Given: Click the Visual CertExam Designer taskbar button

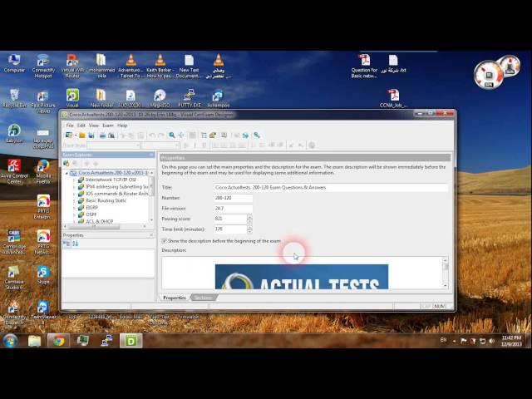Looking at the screenshot, I should pyautogui.click(x=131, y=341).
